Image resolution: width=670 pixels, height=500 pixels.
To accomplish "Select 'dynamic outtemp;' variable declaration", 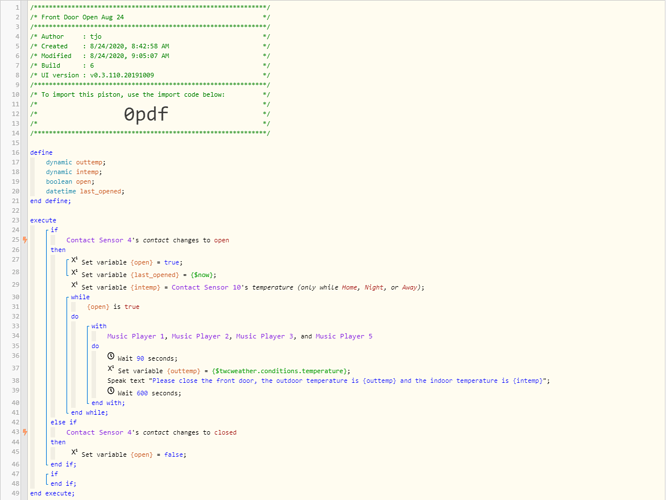I will point(76,162).
